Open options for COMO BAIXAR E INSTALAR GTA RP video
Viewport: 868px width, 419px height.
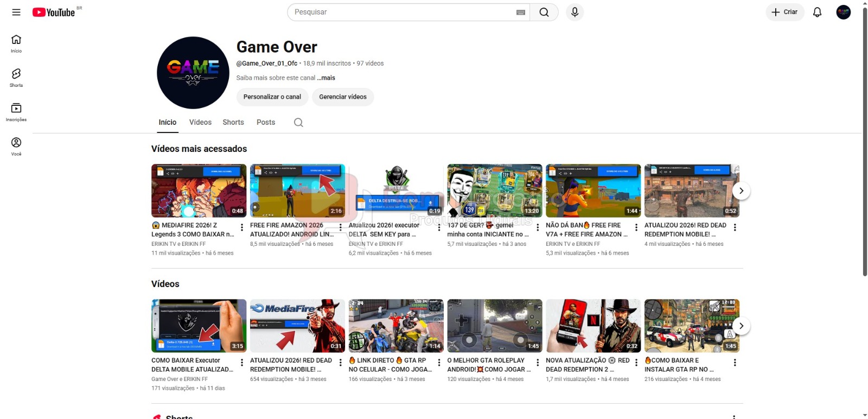tap(735, 363)
